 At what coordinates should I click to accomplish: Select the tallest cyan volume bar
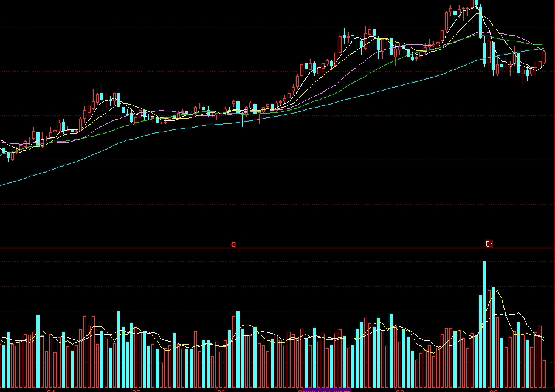click(x=485, y=325)
